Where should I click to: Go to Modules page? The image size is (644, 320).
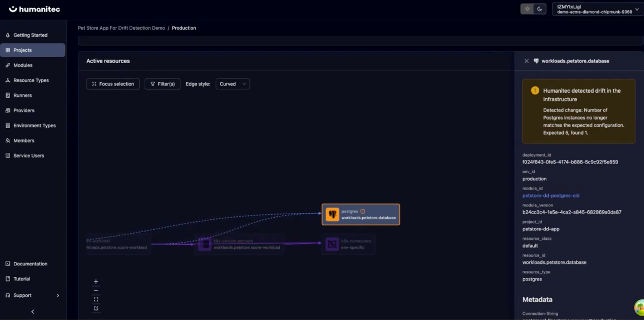(x=33, y=65)
